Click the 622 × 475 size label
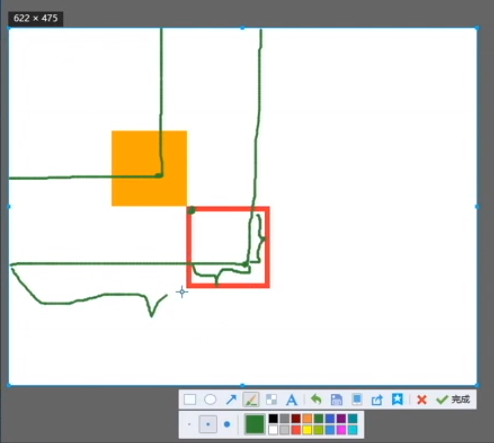 coord(36,18)
